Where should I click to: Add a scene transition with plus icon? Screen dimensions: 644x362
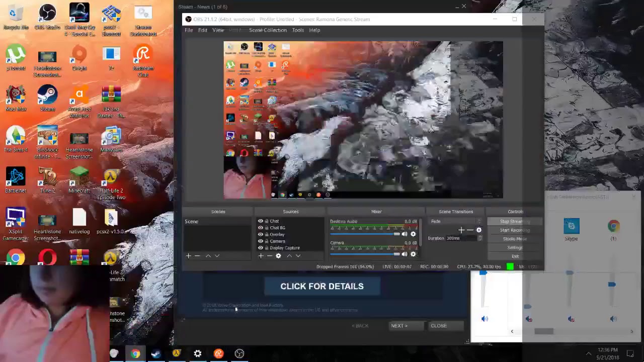461,230
